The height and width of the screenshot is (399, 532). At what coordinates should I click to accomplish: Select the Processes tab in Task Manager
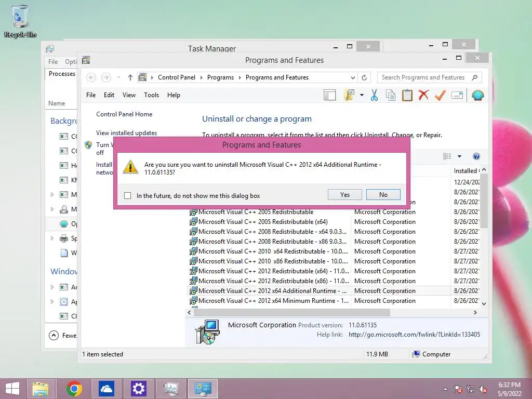tap(62, 74)
